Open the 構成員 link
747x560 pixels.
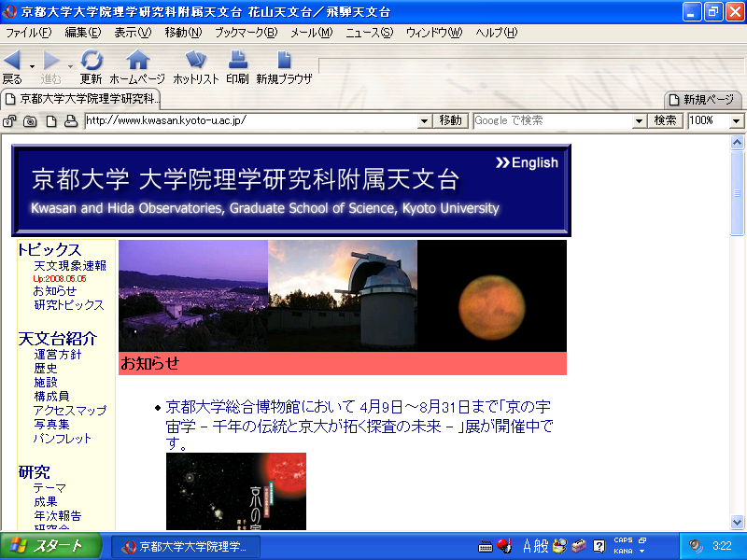[x=51, y=396]
